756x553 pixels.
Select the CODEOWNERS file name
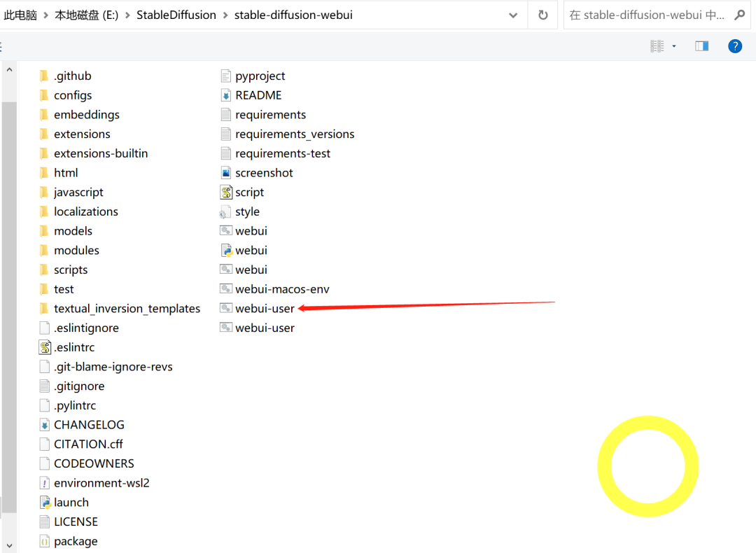point(94,463)
